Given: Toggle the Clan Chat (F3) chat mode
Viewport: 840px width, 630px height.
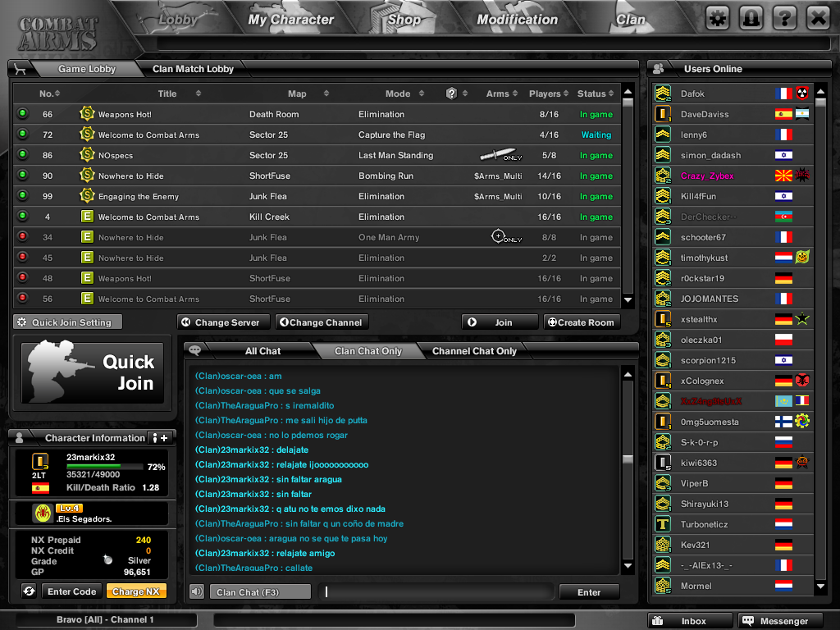Looking at the screenshot, I should click(260, 591).
